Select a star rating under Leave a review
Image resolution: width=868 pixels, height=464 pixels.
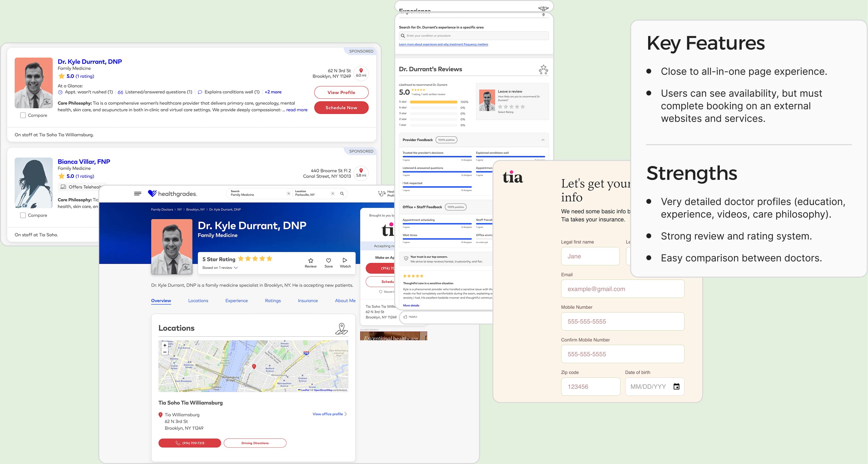tap(511, 107)
